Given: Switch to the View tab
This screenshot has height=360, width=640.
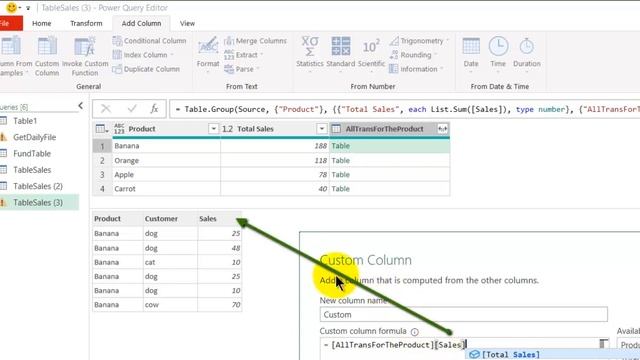Looking at the screenshot, I should point(187,23).
